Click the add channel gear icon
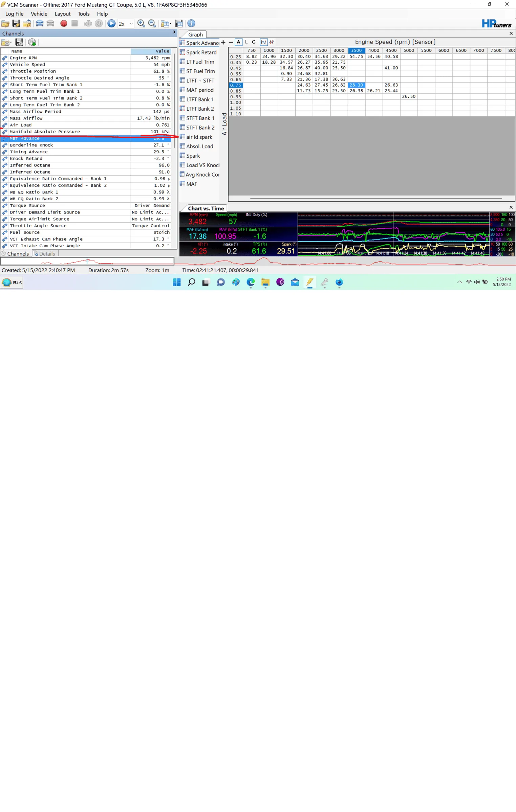Screen dimensions: 516x812 (x=32, y=43)
